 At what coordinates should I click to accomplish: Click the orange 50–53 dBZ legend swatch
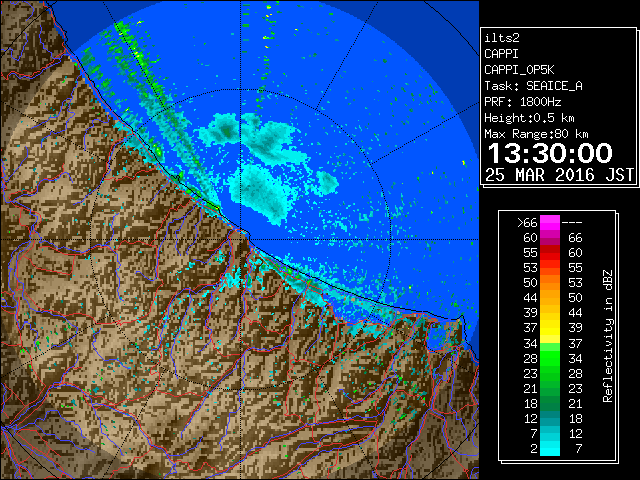coord(550,282)
